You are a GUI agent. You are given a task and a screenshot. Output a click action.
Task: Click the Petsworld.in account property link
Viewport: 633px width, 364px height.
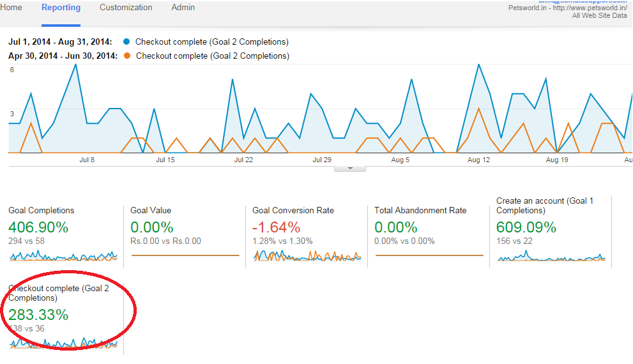(x=568, y=8)
